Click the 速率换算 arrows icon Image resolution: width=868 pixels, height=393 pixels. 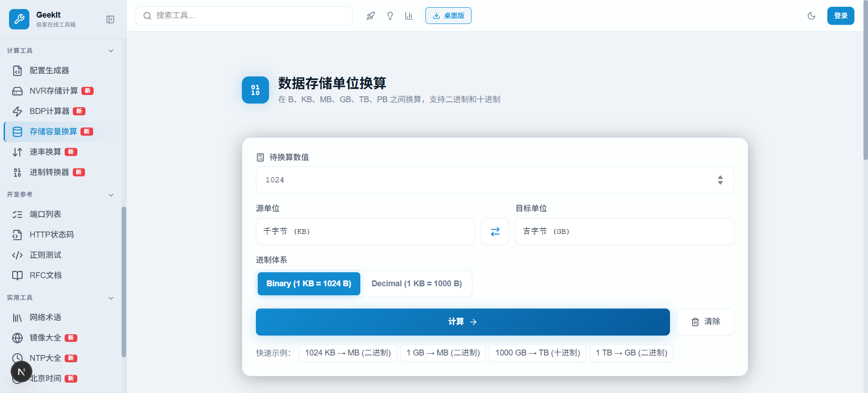17,152
